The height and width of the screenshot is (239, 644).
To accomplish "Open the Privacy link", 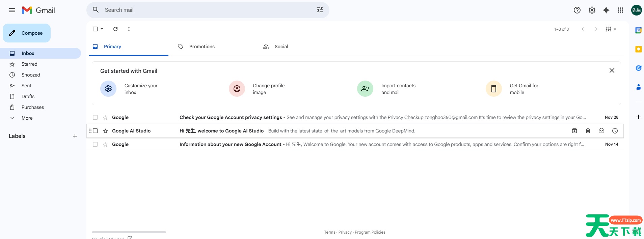I will 345,232.
